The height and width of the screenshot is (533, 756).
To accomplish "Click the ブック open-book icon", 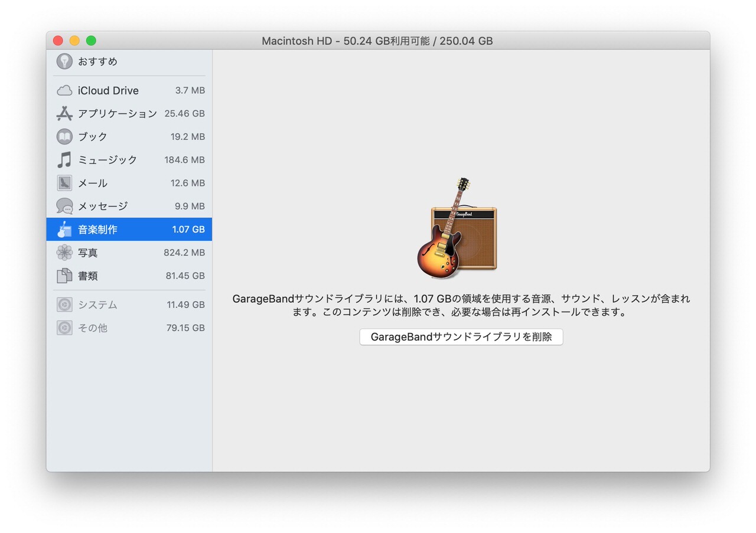I will pos(64,136).
